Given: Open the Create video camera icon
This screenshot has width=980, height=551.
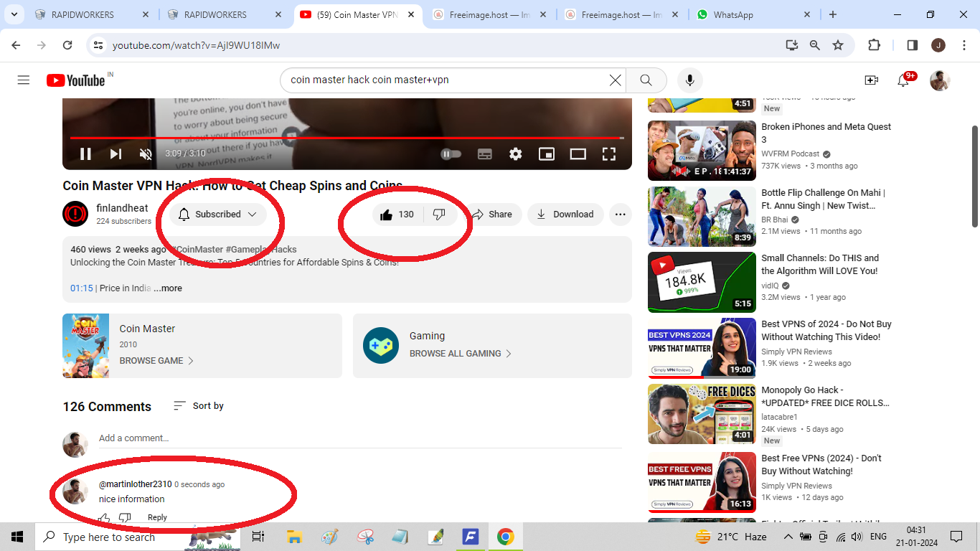Looking at the screenshot, I should 871,80.
